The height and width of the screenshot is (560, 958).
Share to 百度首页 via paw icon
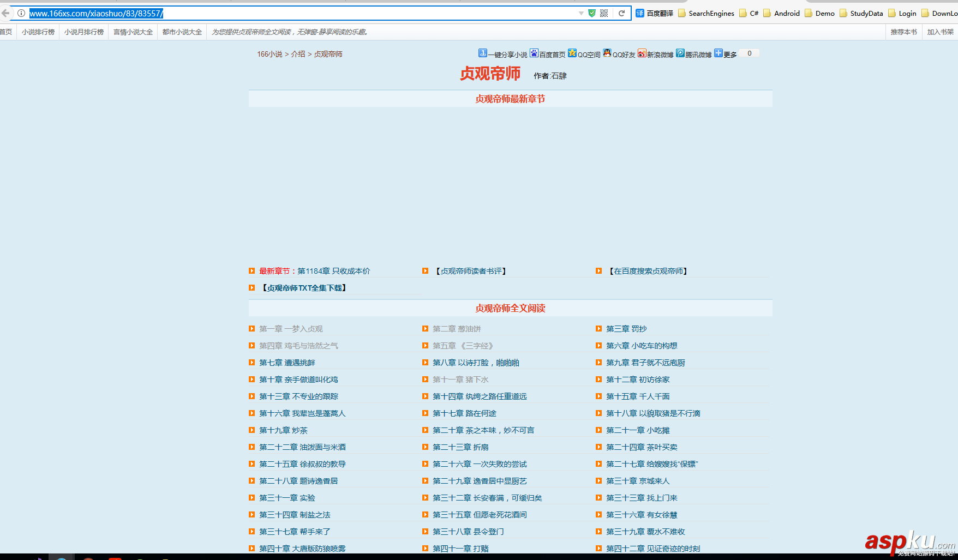[x=534, y=53]
